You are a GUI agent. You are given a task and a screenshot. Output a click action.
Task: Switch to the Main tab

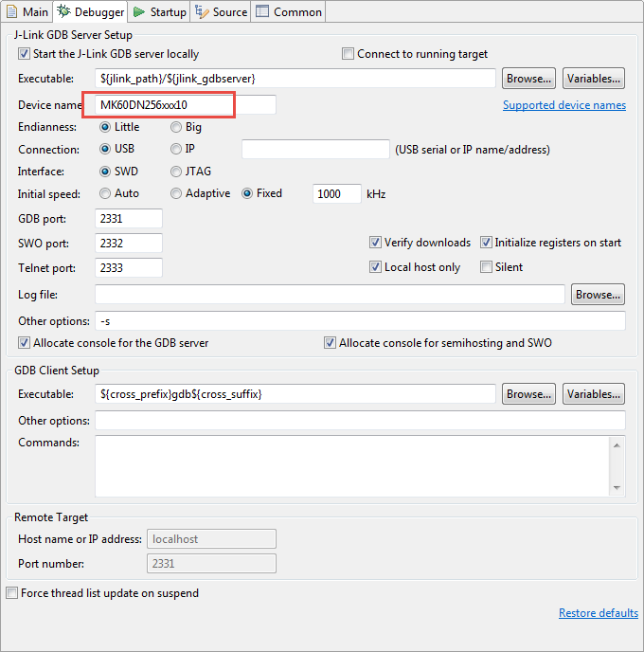27,12
